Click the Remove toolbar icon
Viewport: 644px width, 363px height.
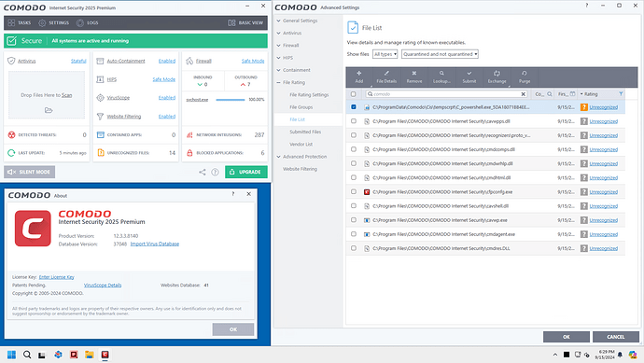tap(414, 73)
